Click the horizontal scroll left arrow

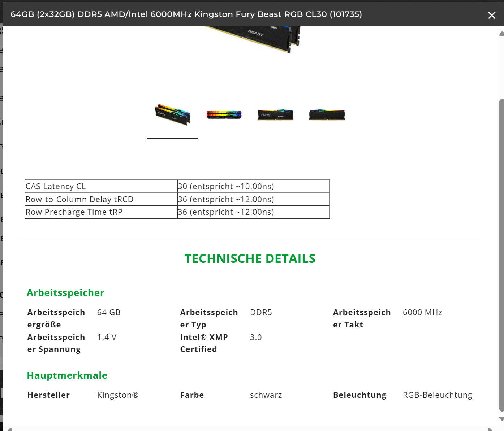[10, 429]
